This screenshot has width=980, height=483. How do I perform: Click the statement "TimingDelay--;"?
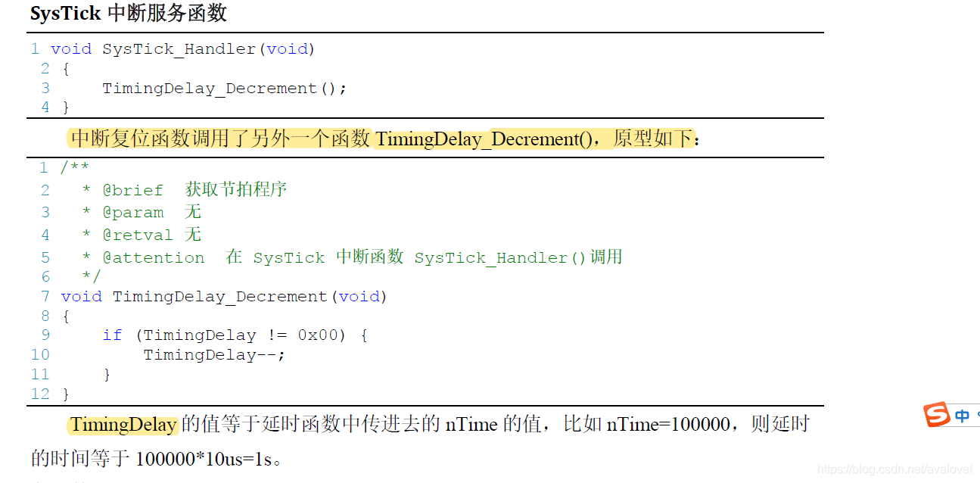(214, 355)
